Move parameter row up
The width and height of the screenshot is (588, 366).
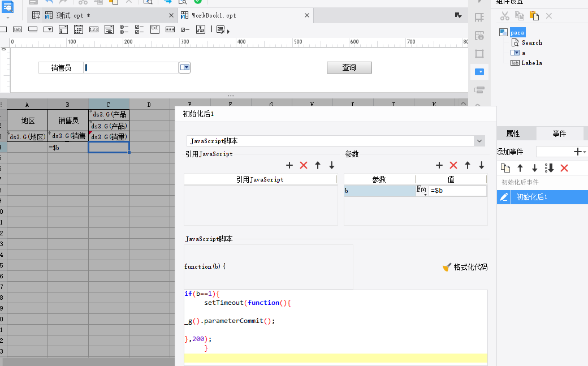[x=467, y=165]
